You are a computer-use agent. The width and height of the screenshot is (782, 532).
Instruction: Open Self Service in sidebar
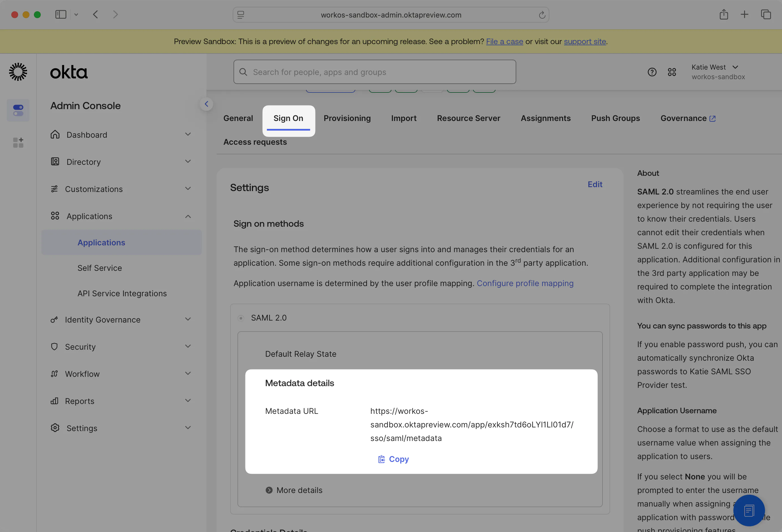100,268
